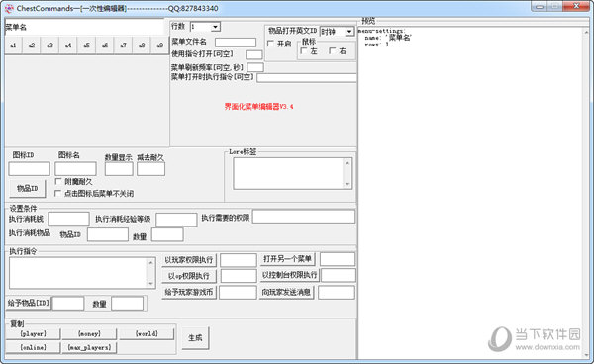Select slot button a5
The width and height of the screenshot is (594, 364).
tap(86, 45)
